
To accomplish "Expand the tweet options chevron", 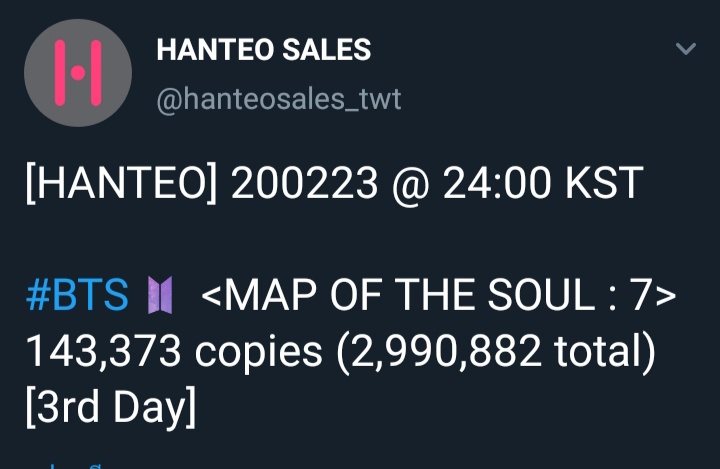I will tap(685, 49).
